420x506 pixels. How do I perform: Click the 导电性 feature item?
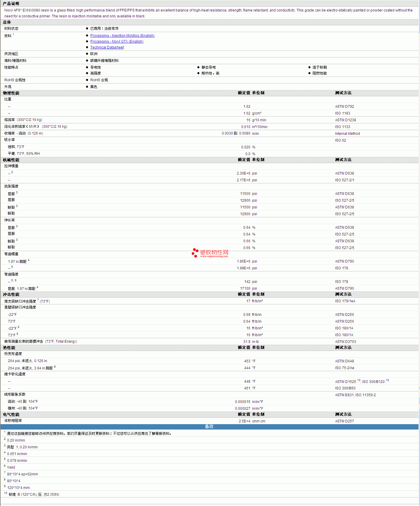click(x=95, y=67)
